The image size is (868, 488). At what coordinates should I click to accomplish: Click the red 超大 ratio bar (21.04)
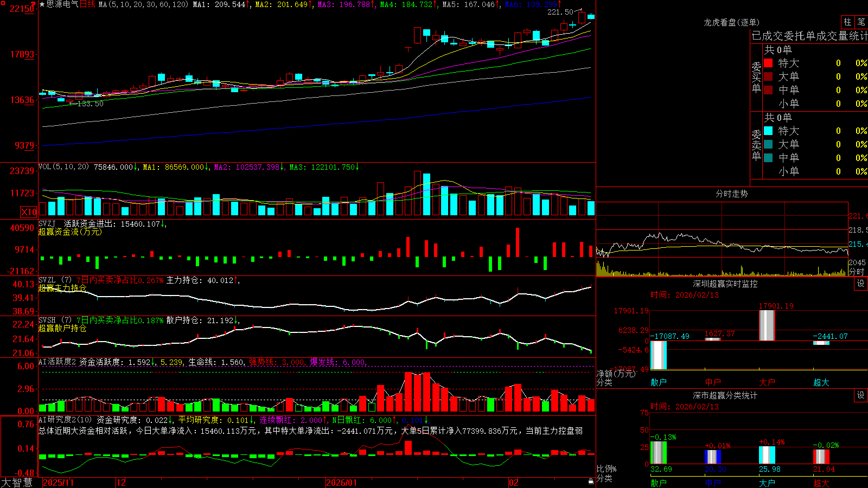(x=821, y=457)
